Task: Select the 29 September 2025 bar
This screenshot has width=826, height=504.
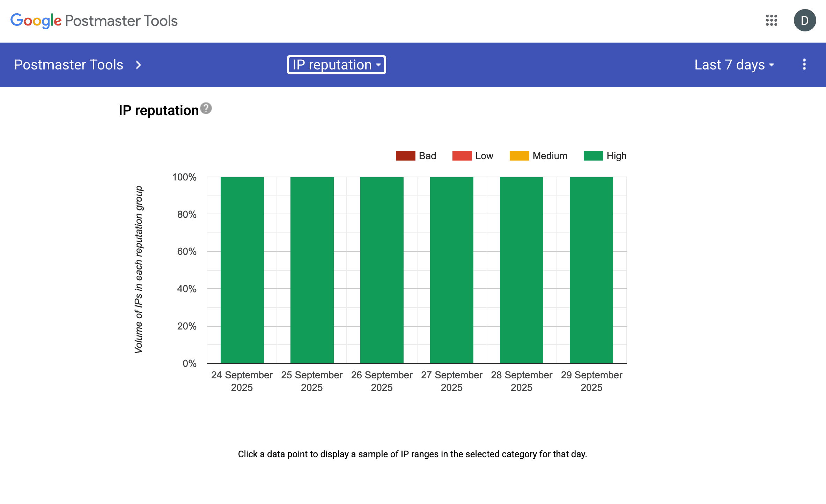Action: [x=591, y=270]
